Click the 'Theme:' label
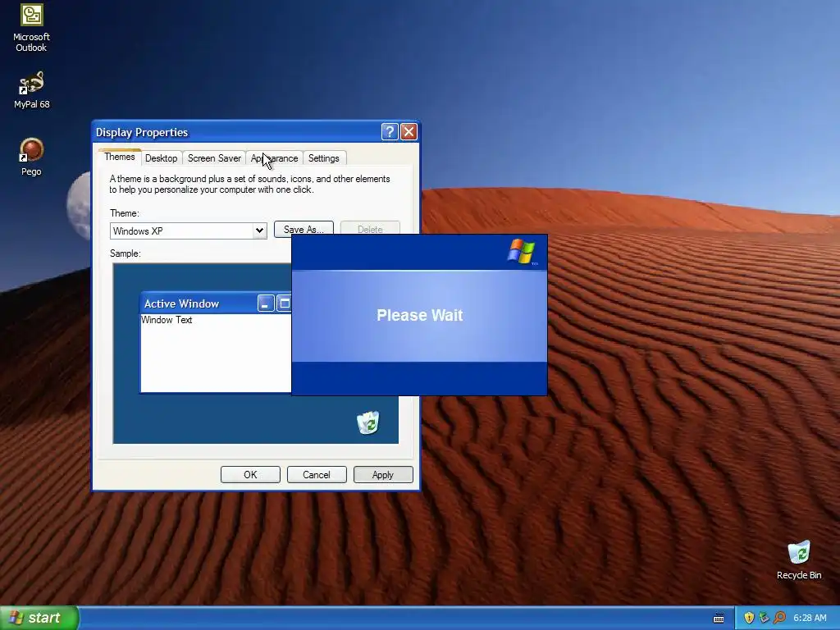The width and height of the screenshot is (840, 630). click(x=125, y=213)
